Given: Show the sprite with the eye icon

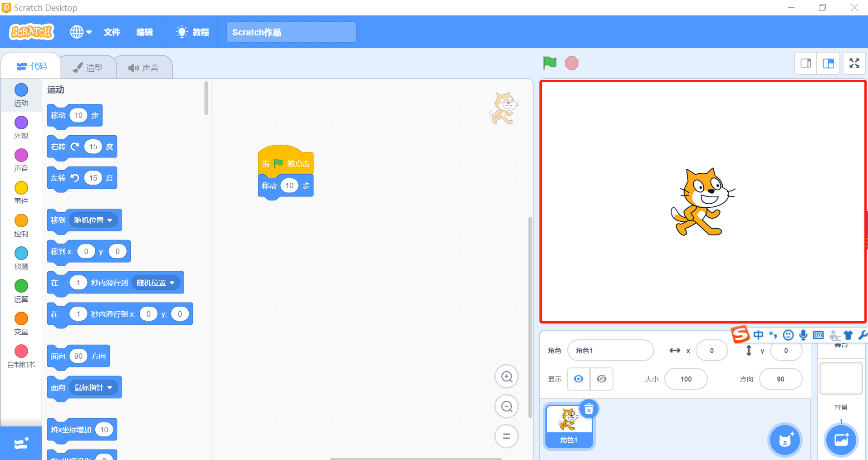Looking at the screenshot, I should point(579,379).
